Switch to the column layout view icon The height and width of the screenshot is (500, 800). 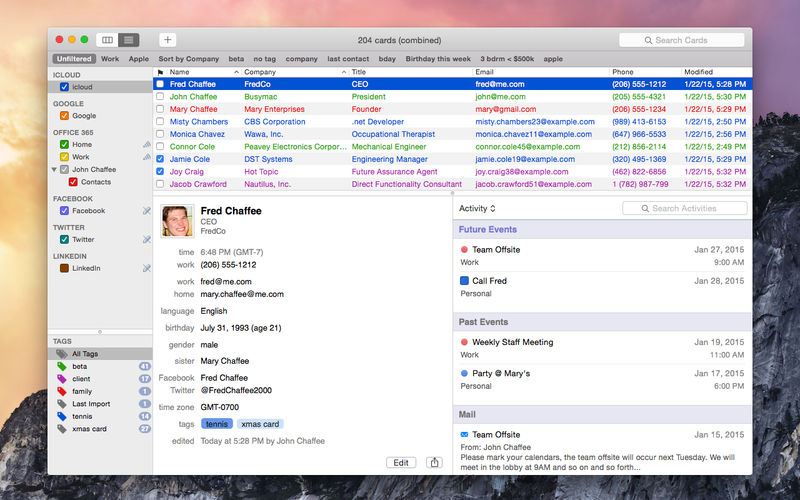pyautogui.click(x=108, y=40)
